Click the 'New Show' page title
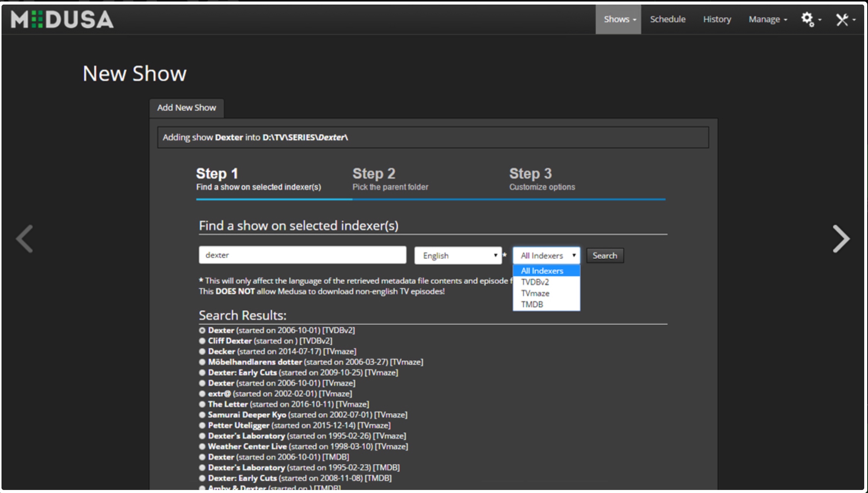 point(135,74)
